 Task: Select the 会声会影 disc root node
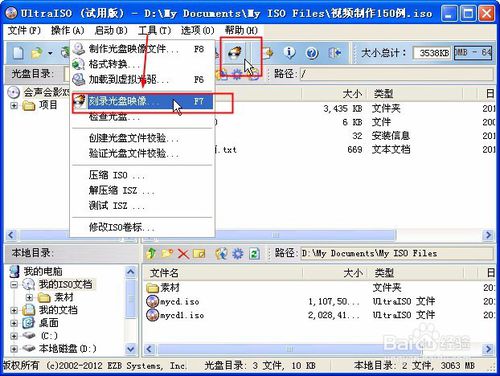(46, 92)
